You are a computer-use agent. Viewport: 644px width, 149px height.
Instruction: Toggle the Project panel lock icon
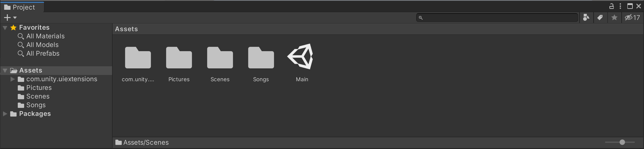click(611, 6)
